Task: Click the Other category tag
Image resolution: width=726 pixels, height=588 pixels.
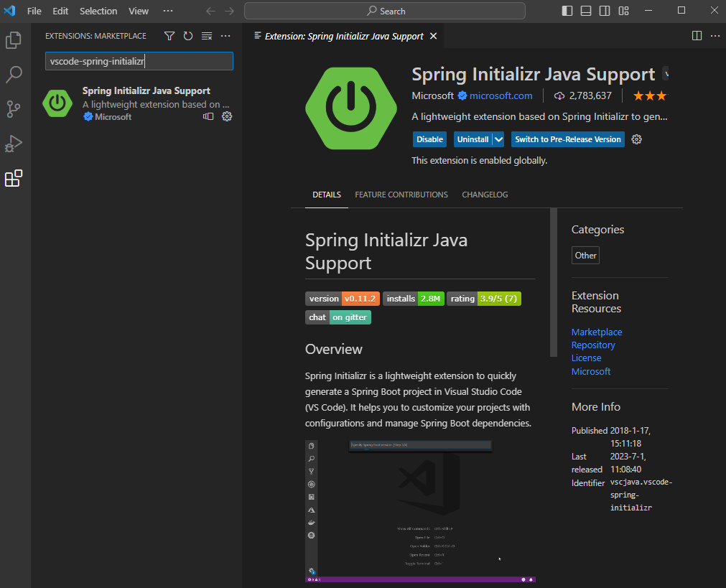Action: pyautogui.click(x=585, y=256)
